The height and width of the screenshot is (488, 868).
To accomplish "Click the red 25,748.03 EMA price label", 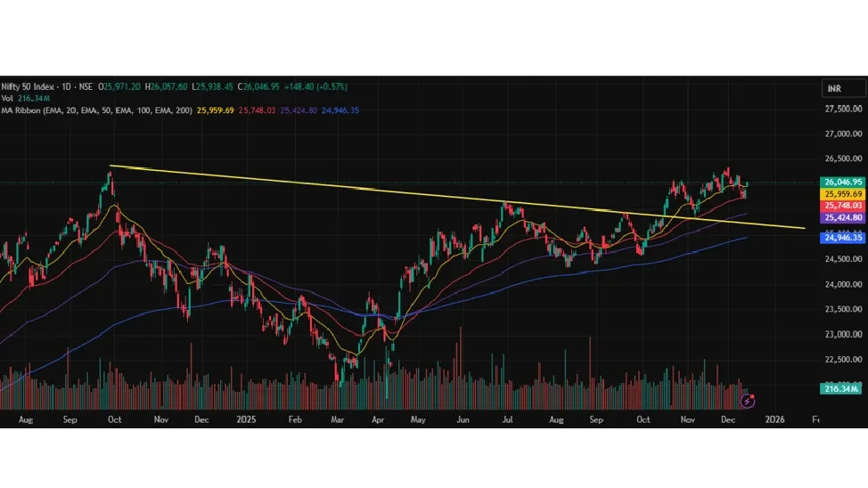I will coord(843,205).
